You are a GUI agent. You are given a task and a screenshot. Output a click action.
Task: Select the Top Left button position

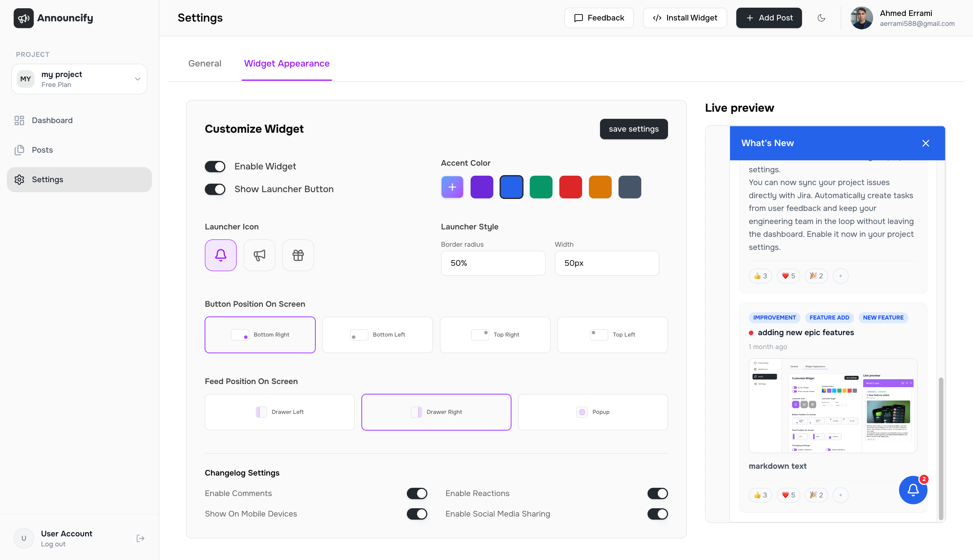tap(612, 335)
